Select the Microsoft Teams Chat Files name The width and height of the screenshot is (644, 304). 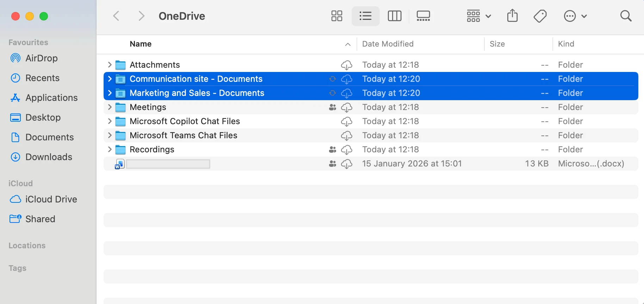click(x=184, y=135)
